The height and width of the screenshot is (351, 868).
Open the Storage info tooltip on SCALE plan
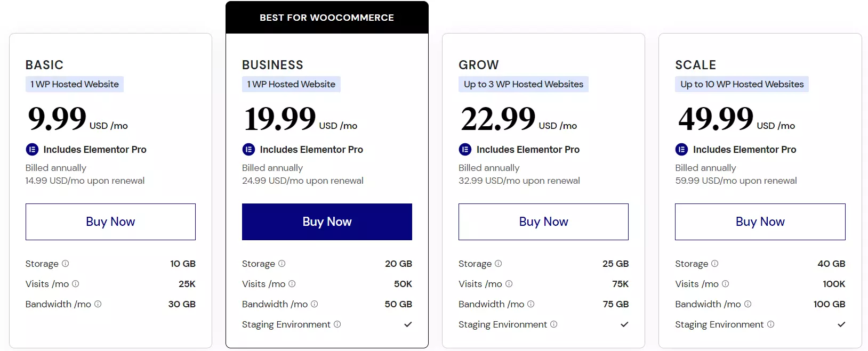pyautogui.click(x=714, y=264)
